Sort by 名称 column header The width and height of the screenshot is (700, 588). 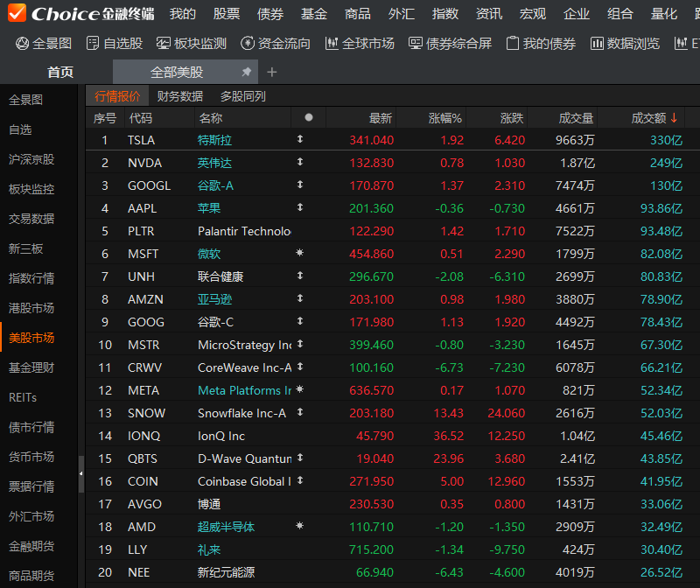211,118
